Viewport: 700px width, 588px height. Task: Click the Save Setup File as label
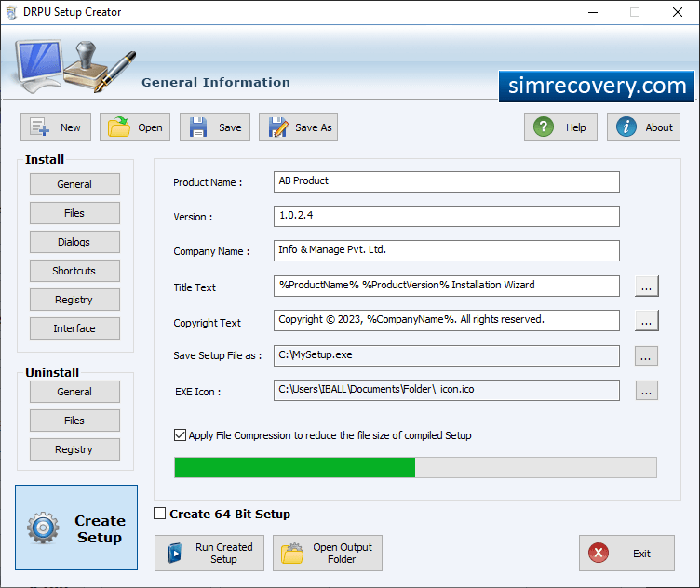[218, 355]
